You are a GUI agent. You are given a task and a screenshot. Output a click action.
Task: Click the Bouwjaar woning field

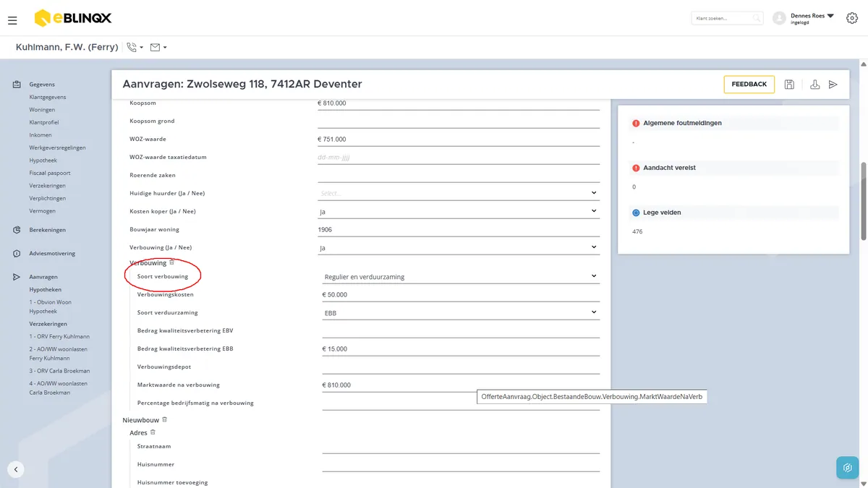point(459,229)
